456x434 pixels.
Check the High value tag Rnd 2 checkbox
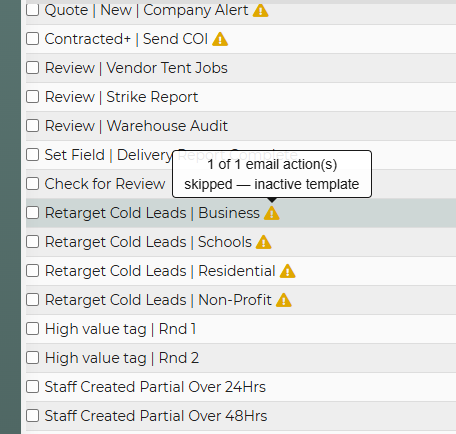coord(33,358)
